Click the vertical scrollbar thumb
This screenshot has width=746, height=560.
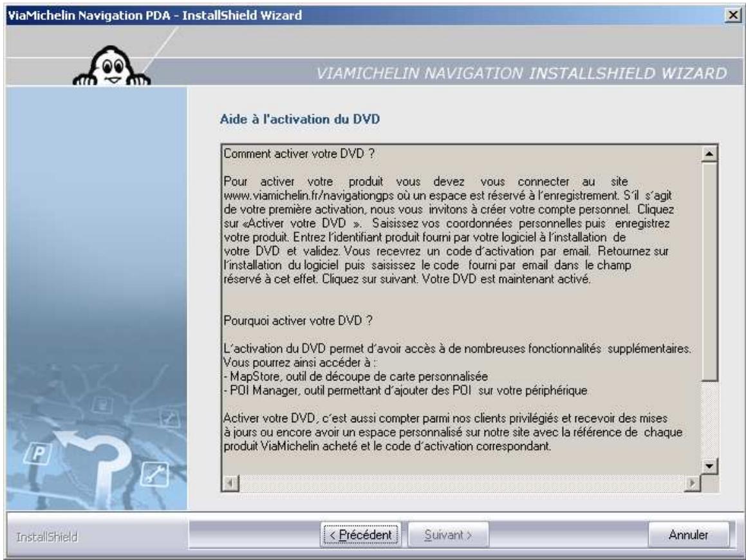point(709,271)
